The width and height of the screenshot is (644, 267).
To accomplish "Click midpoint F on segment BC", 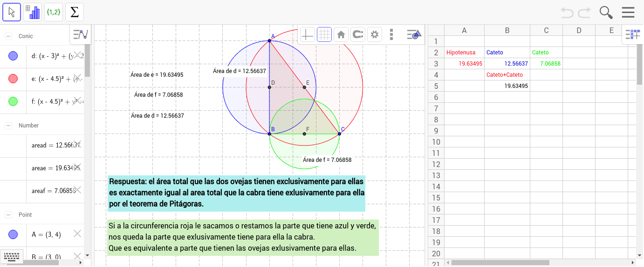I will tap(304, 134).
